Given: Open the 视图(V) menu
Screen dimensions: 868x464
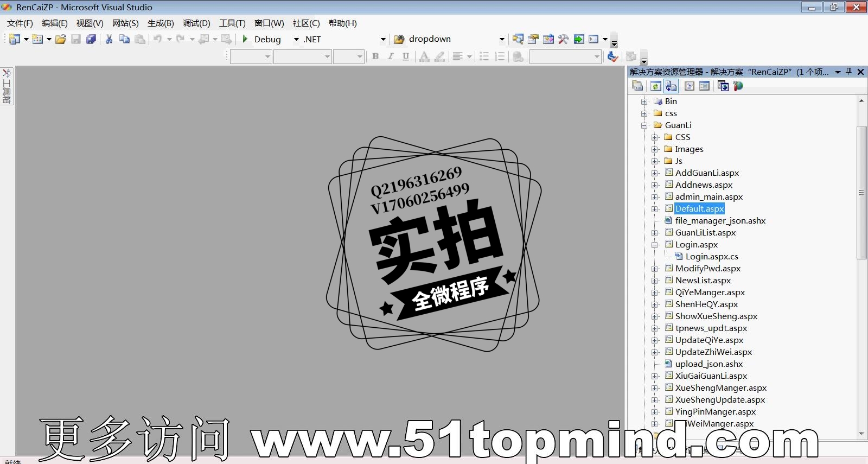Looking at the screenshot, I should [90, 23].
